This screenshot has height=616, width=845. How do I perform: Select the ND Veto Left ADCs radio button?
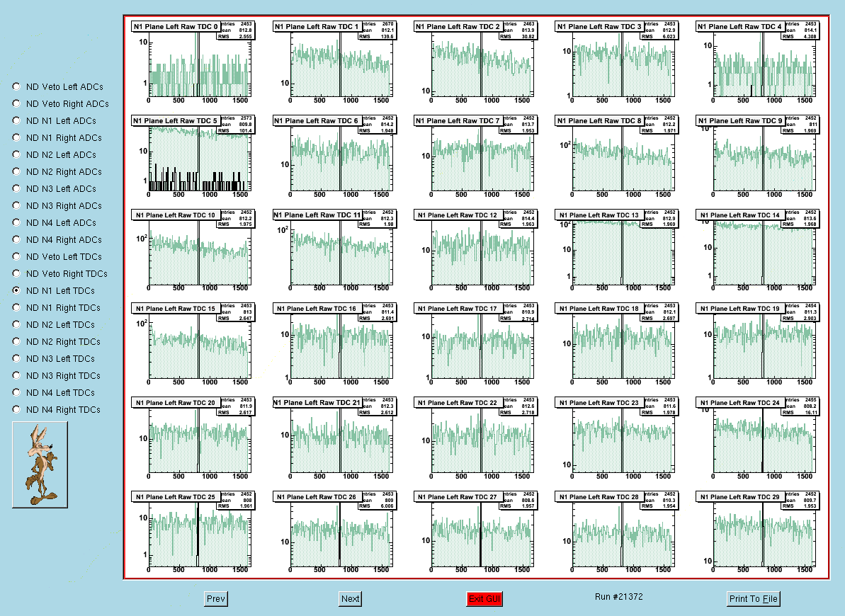click(17, 86)
